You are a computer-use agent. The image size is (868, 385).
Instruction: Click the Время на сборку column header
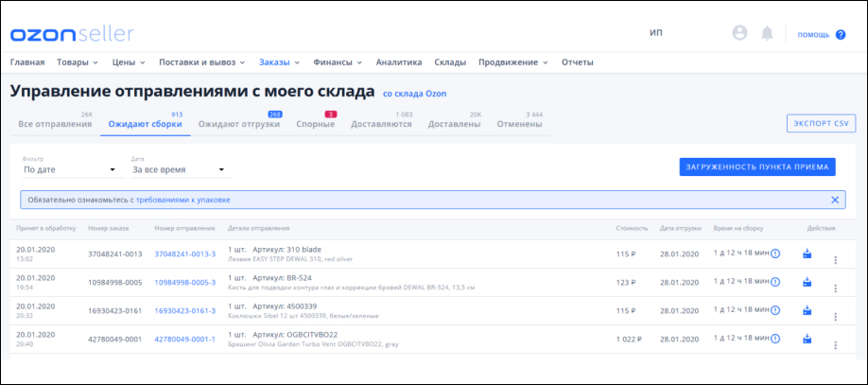coord(739,228)
